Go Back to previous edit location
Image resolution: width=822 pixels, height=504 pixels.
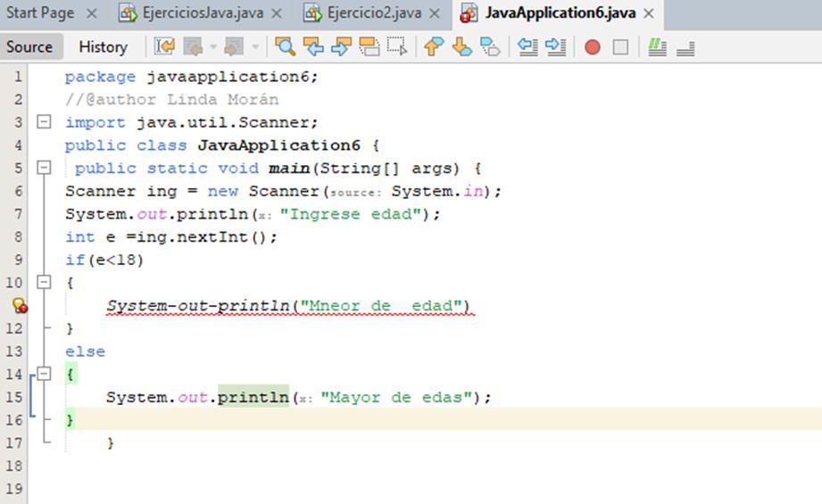click(x=193, y=46)
